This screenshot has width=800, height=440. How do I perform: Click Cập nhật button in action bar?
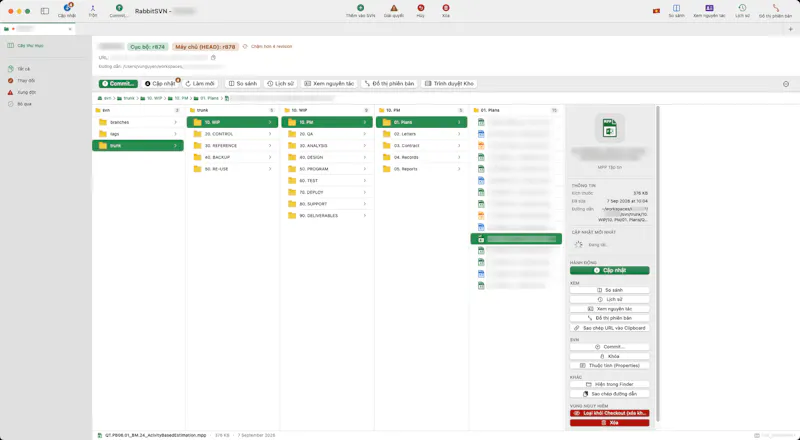point(160,84)
